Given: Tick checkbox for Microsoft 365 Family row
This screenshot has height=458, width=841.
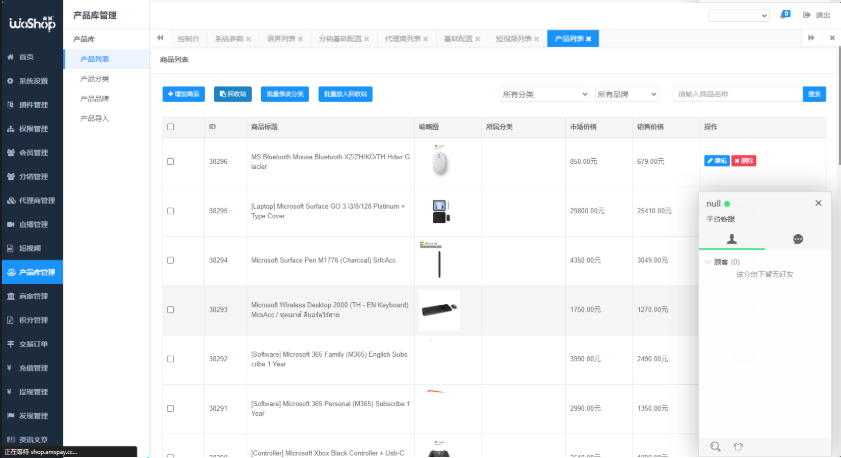Looking at the screenshot, I should tap(171, 359).
